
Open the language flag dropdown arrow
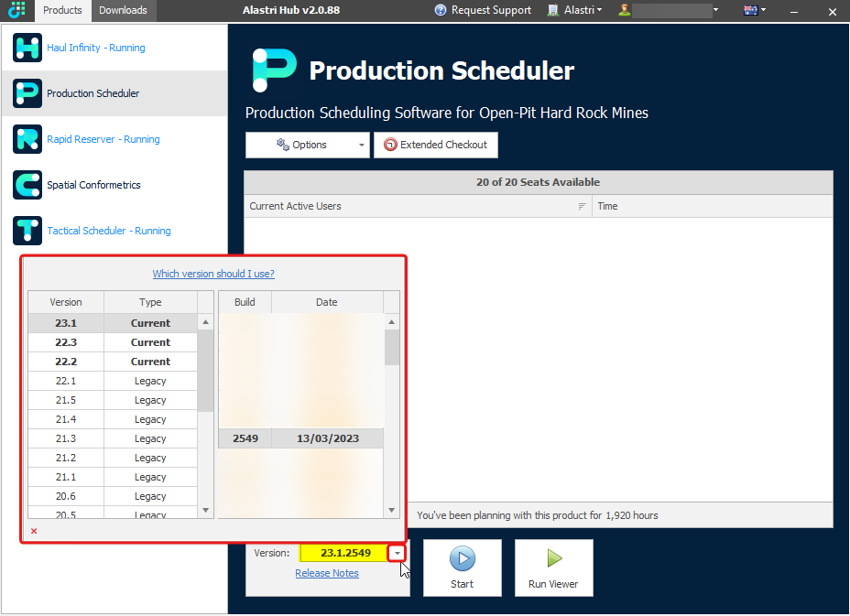click(x=763, y=10)
